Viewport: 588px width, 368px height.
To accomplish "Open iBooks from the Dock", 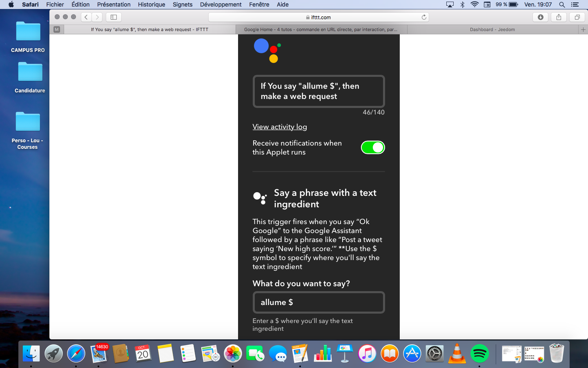I will tap(390, 354).
